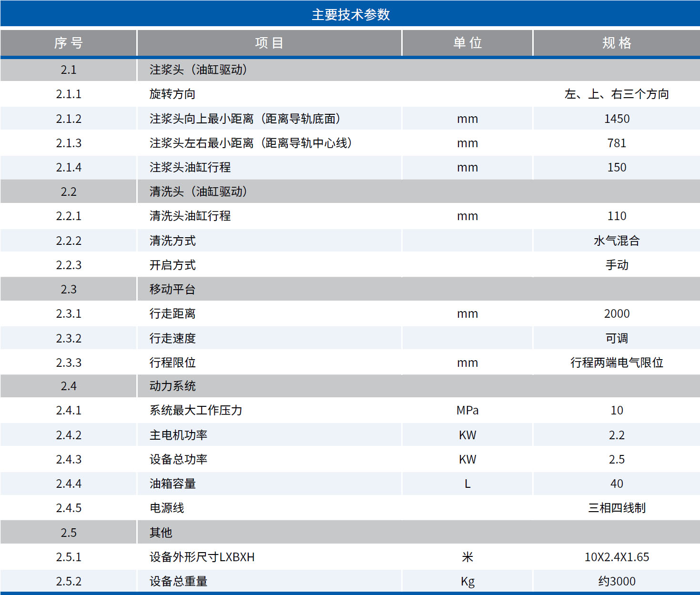Click the 10X2.4X1.65 dimensions cell
Viewport: 700px width, 595px height.
click(616, 556)
